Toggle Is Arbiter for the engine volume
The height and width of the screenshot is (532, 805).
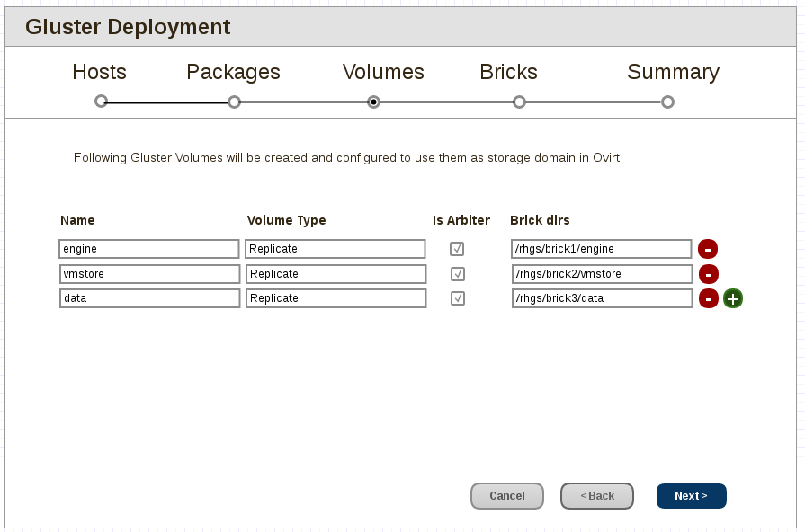pos(458,249)
